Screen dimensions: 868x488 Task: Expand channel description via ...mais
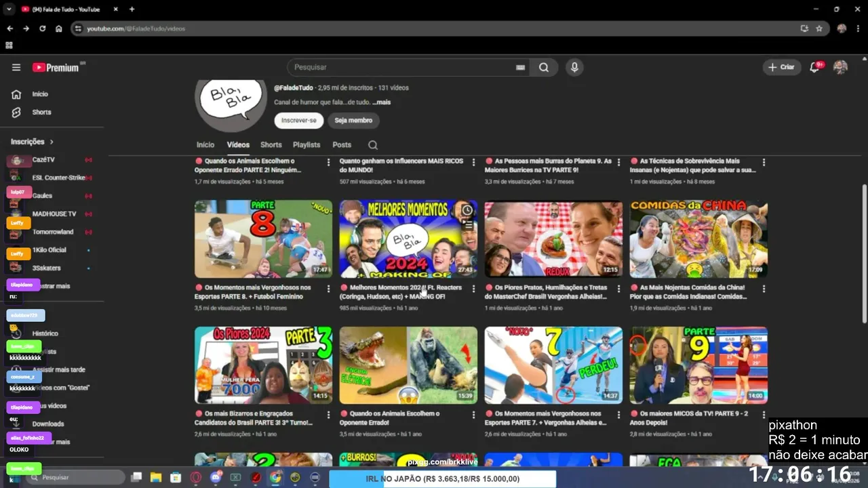click(382, 102)
